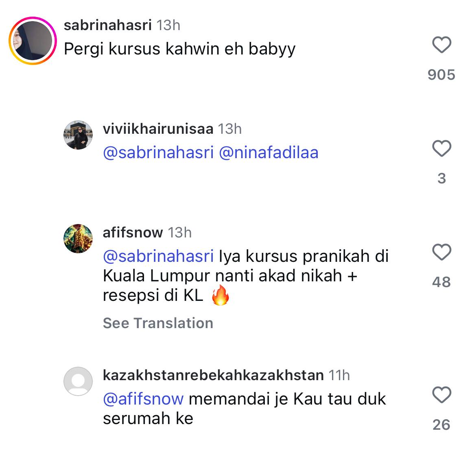The height and width of the screenshot is (457, 476).
Task: Tap the heart on afifsnow's comment
Action: tap(442, 252)
